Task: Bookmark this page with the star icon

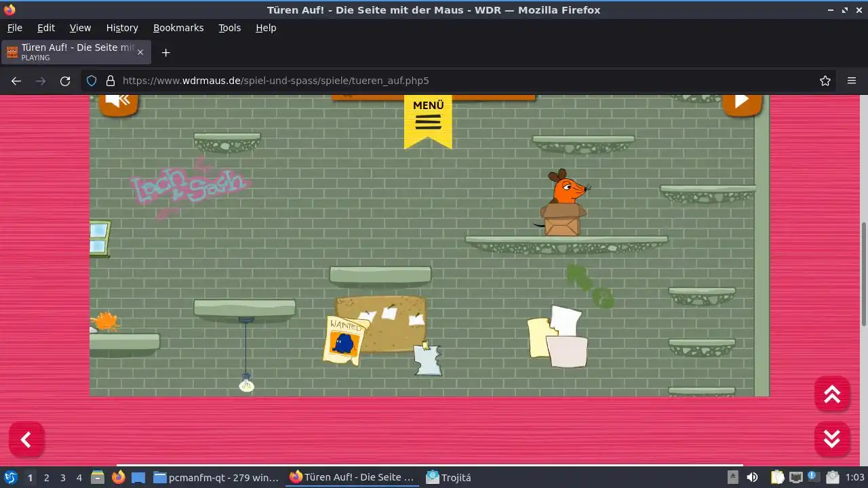Action: pos(825,81)
